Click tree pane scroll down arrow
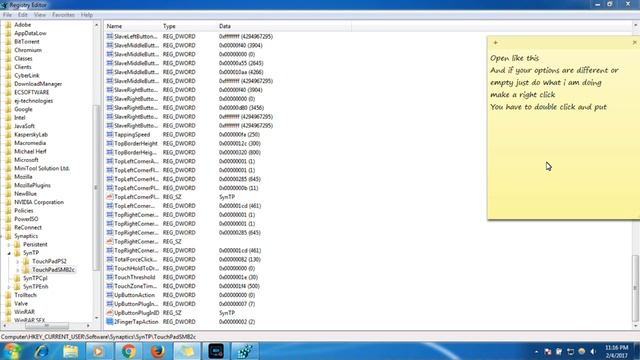 tap(97, 318)
